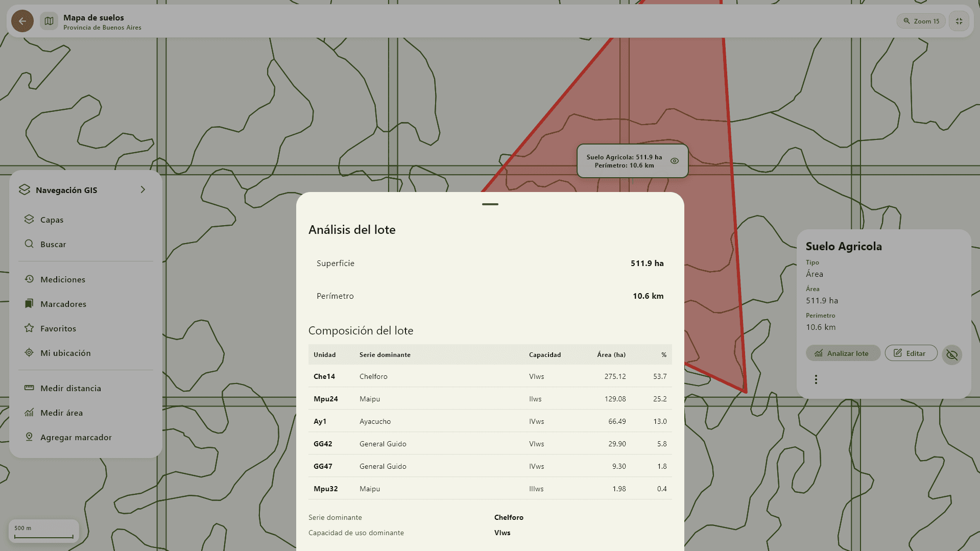Click the Navegación GIS layers icon
980x551 pixels.
[x=25, y=189]
